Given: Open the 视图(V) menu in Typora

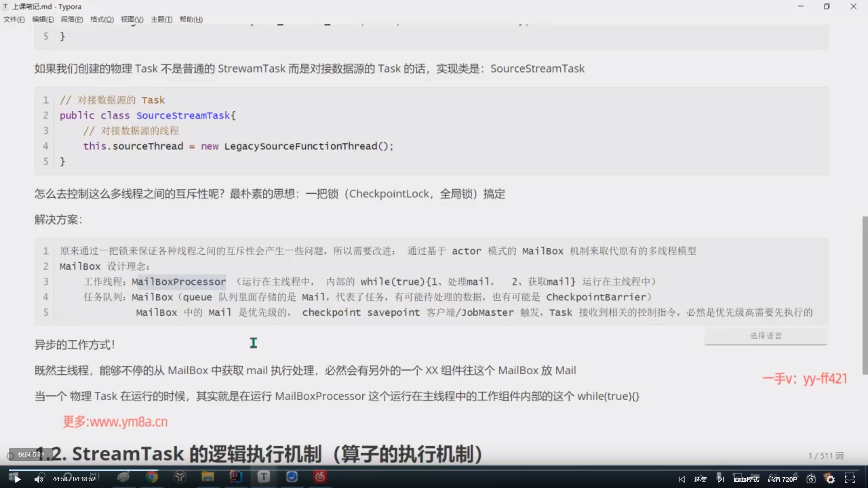Looking at the screenshot, I should (132, 19).
